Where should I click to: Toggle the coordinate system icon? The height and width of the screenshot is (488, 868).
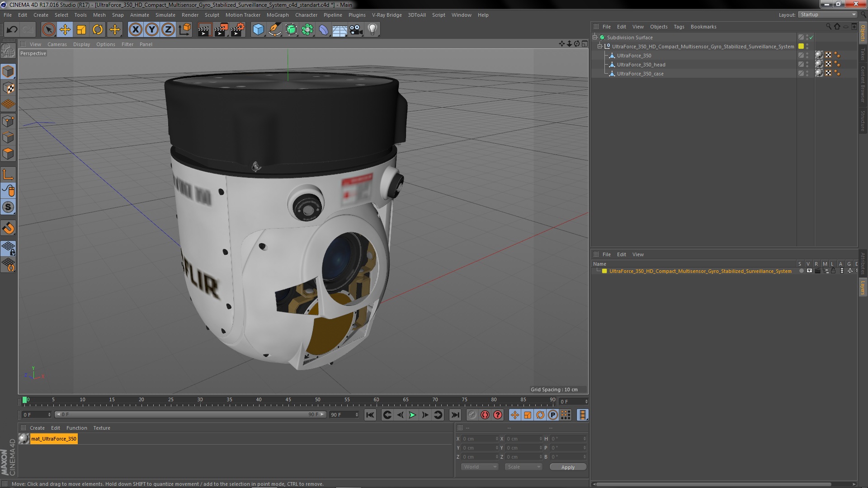185,30
